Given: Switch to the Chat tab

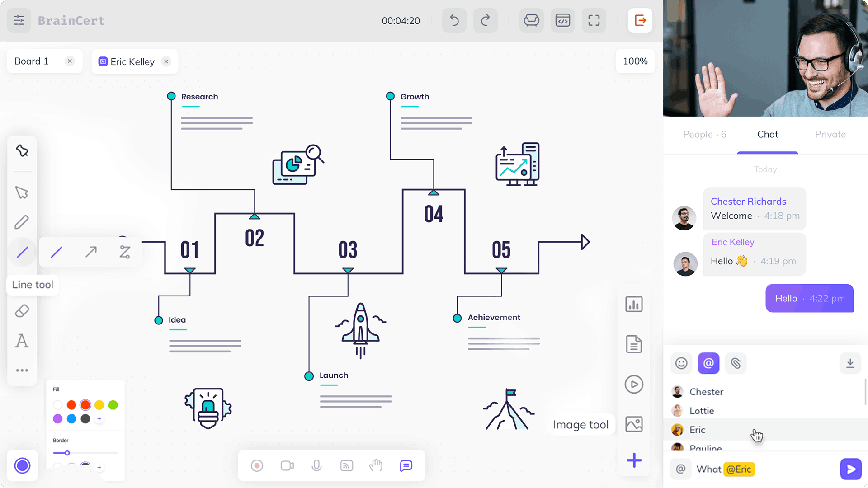Looking at the screenshot, I should click(x=768, y=134).
